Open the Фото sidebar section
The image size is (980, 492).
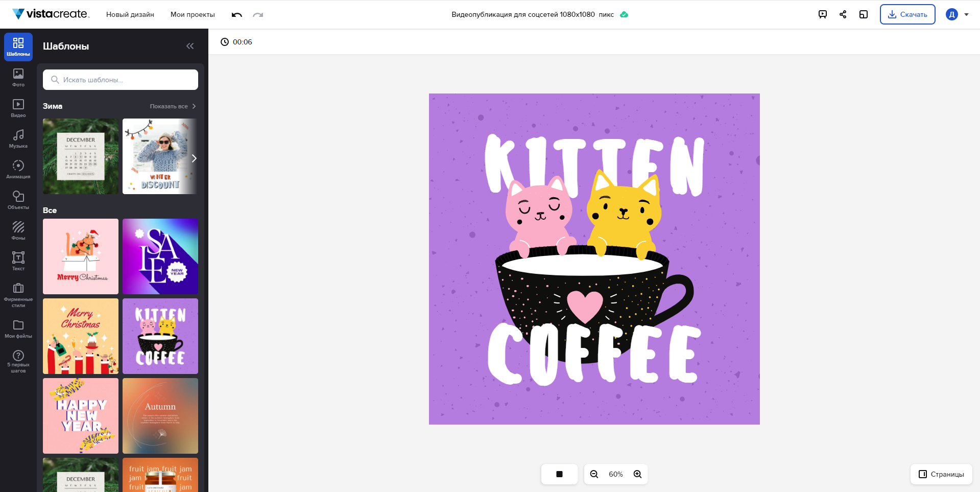18,78
